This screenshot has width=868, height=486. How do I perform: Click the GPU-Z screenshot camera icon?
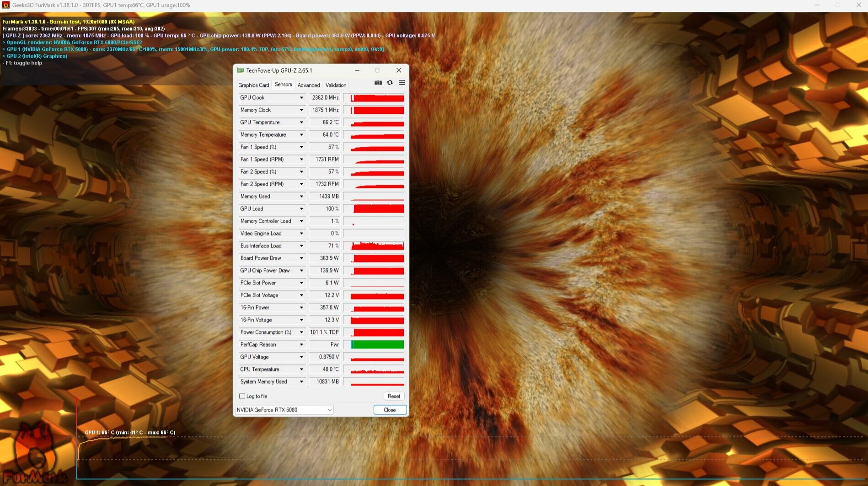point(378,83)
